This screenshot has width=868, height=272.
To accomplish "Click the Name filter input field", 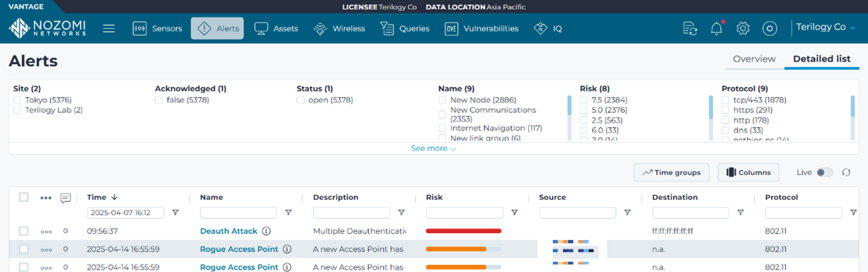I will click(x=239, y=213).
